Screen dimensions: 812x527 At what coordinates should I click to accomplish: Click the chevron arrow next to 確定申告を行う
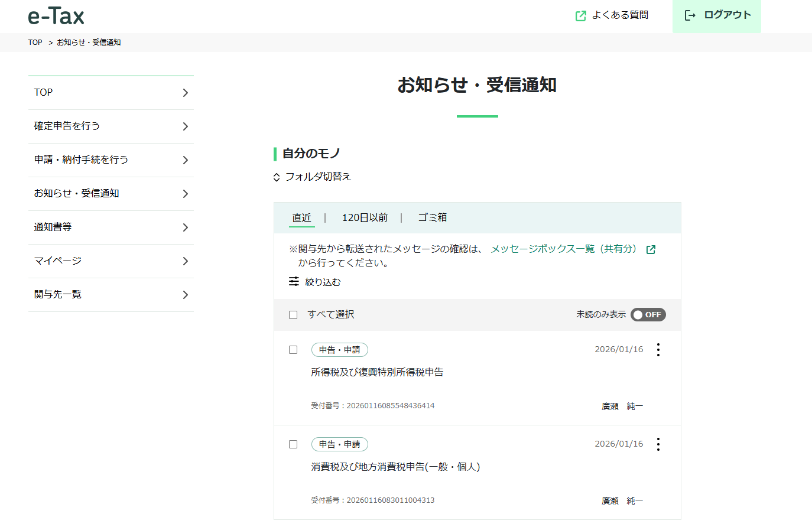coord(185,126)
